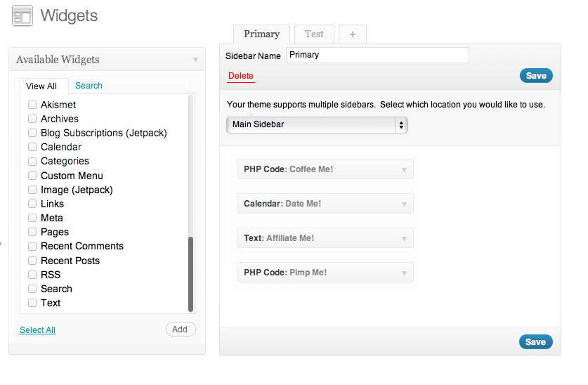Enable the Recent Posts checkbox
The image size is (588, 385).
pos(32,261)
